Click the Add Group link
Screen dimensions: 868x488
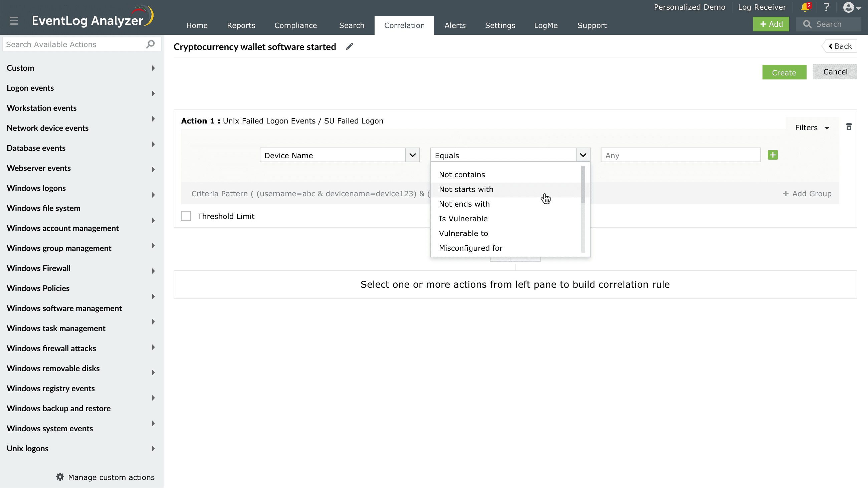point(807,194)
